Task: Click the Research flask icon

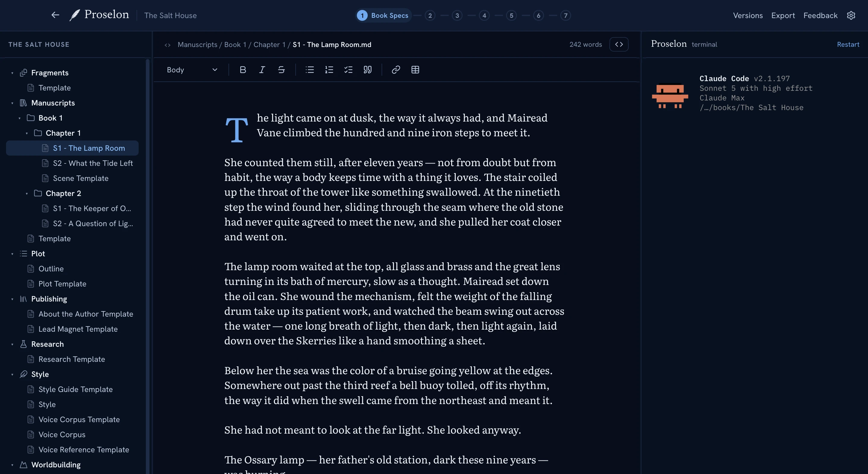Action: coord(23,344)
